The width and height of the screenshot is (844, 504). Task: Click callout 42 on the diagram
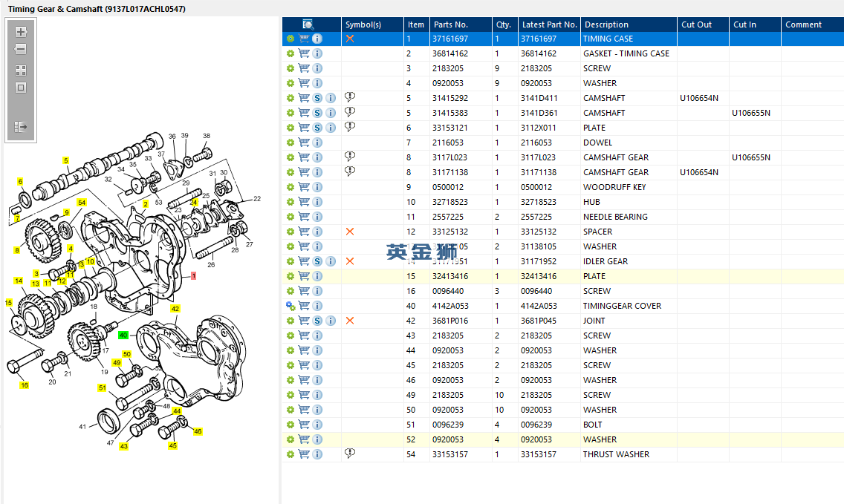pos(175,309)
